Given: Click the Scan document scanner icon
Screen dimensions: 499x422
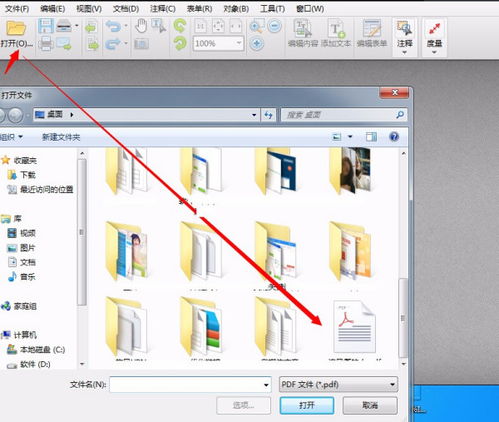Looking at the screenshot, I should (64, 26).
